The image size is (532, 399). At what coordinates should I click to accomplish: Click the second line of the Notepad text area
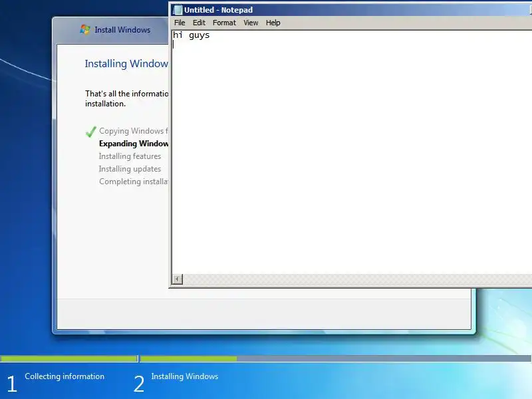point(352,45)
